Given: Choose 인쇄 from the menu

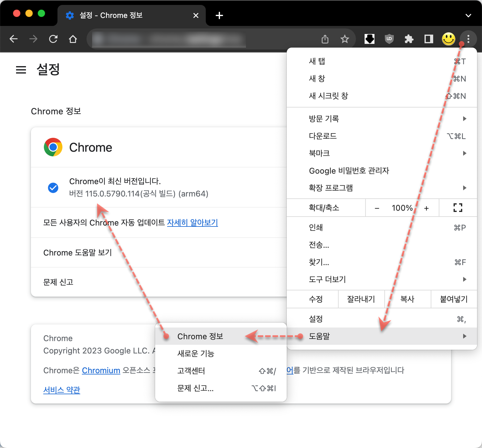Looking at the screenshot, I should click(x=382, y=227).
